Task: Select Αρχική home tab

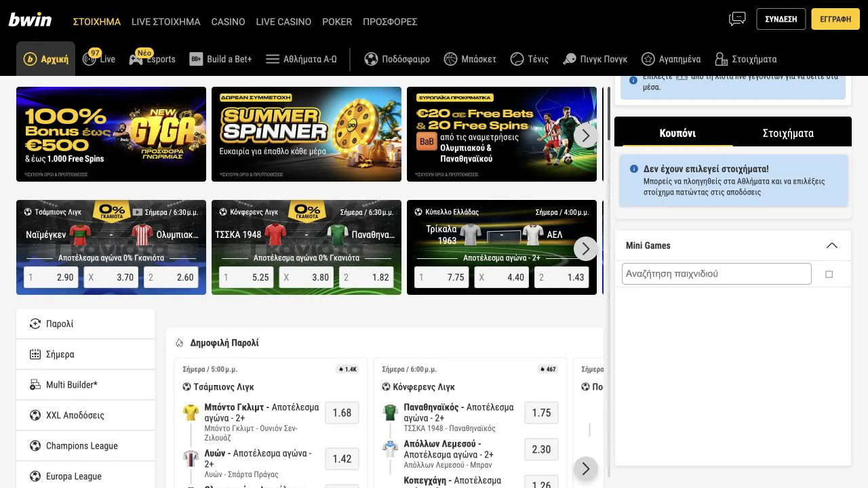Action: 46,59
